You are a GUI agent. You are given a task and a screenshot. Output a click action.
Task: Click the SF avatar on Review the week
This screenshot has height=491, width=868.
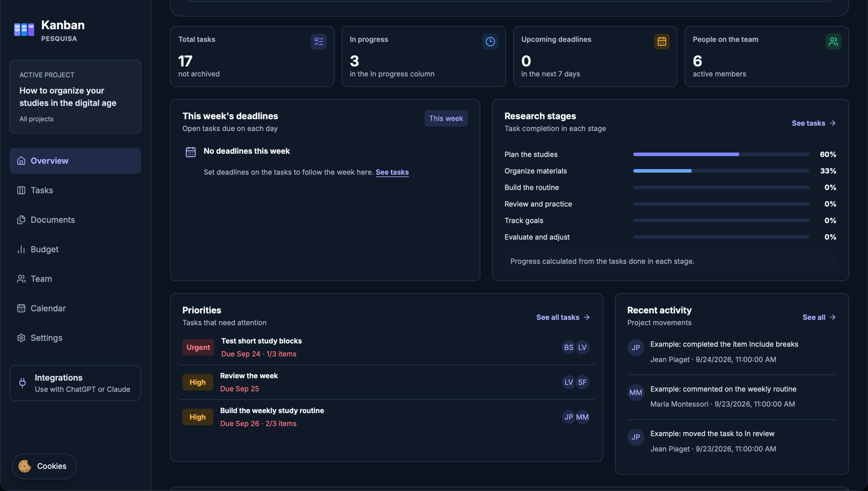(582, 382)
